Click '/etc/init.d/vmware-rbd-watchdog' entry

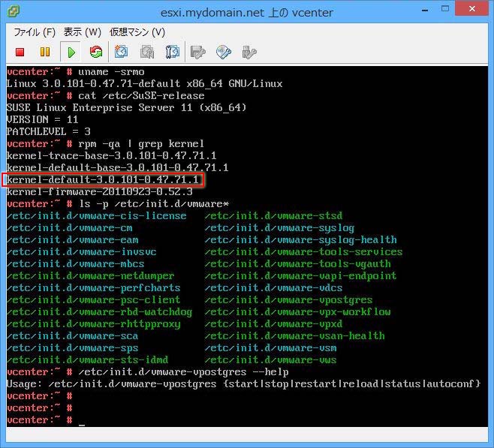click(100, 311)
